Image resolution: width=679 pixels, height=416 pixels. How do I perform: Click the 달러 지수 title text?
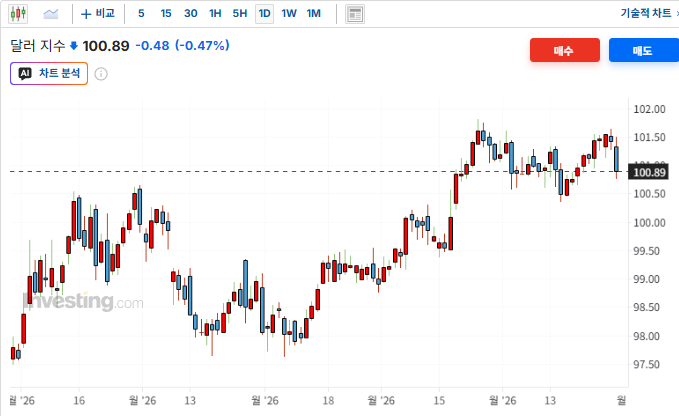(38, 45)
